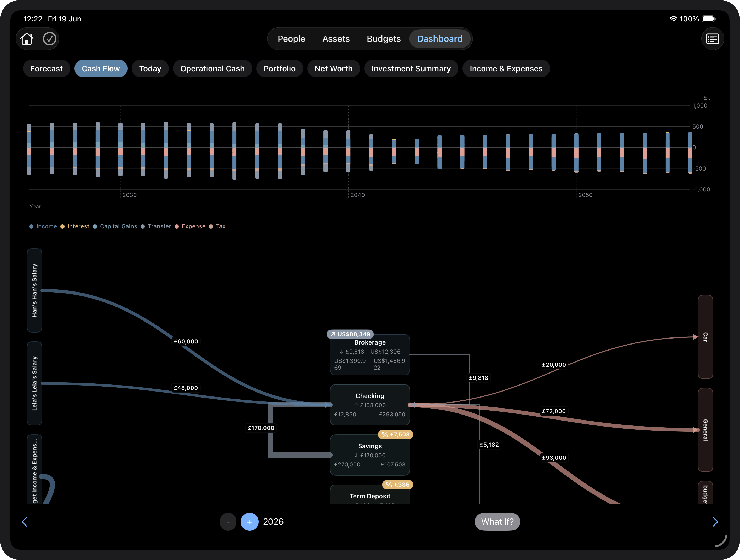The image size is (740, 560).
Task: Select Han's Salary income node
Action: pos(34,290)
